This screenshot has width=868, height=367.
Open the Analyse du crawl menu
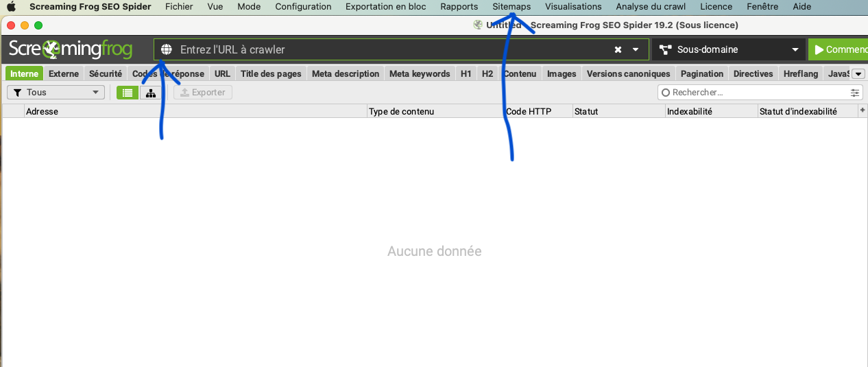[x=651, y=6]
